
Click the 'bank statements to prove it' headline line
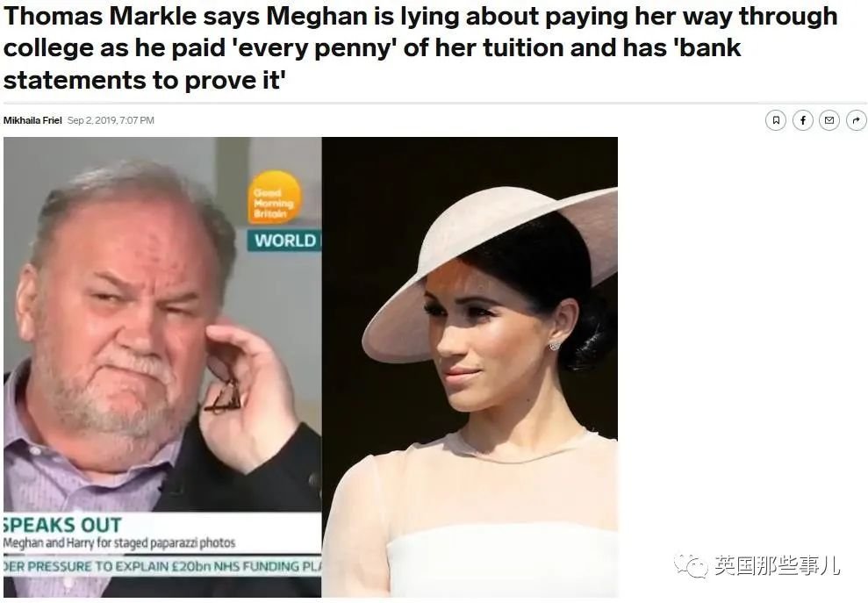tap(144, 80)
